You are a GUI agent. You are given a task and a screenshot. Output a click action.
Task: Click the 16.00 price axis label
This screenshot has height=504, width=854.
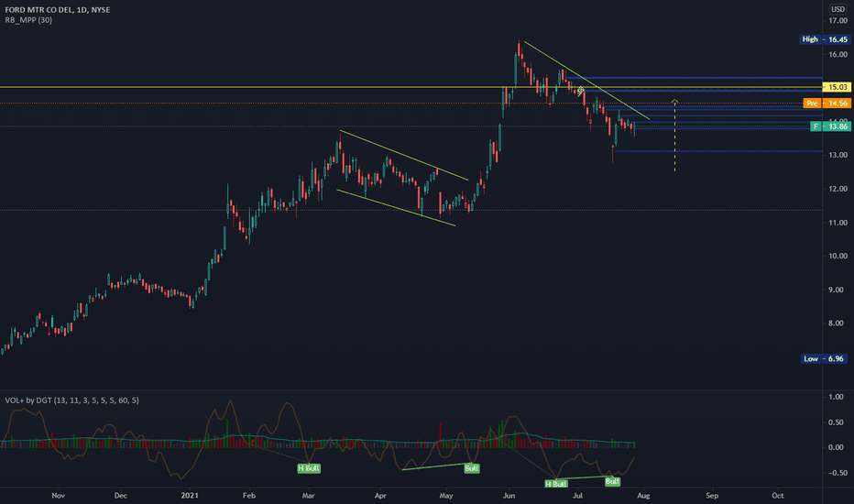838,54
